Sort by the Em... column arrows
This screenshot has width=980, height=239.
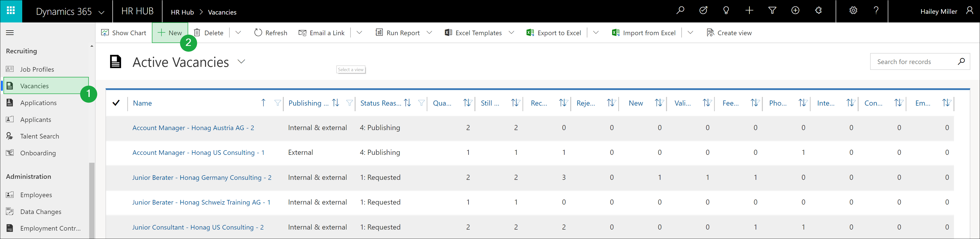click(x=947, y=103)
